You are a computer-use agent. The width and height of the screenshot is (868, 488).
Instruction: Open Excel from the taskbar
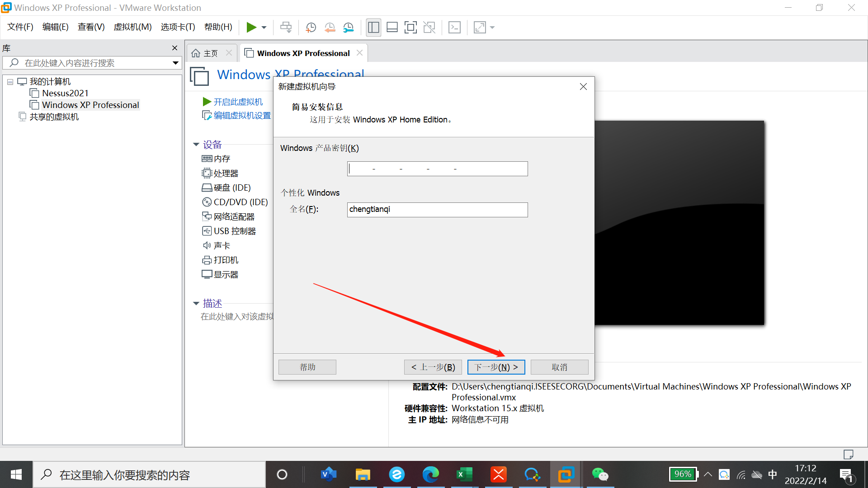(464, 474)
